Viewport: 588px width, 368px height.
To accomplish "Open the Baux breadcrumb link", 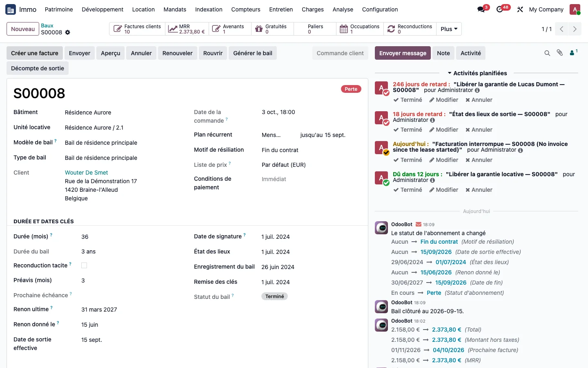I will point(47,25).
